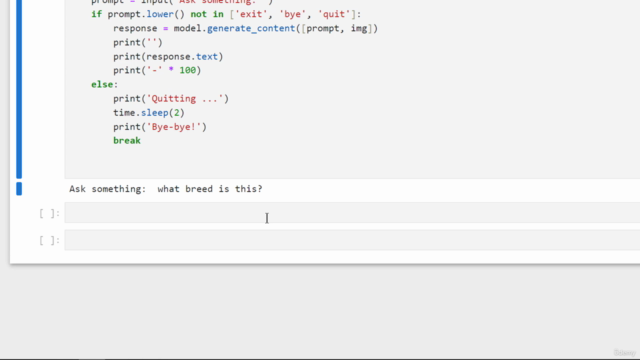This screenshot has height=360, width=640.
Task: Place cursor on generate_content code line
Action: (245, 29)
